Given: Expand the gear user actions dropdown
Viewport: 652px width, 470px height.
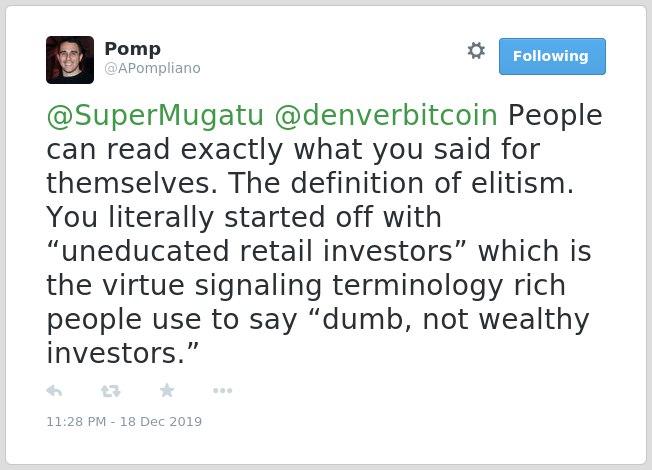Looking at the screenshot, I should click(x=476, y=51).
